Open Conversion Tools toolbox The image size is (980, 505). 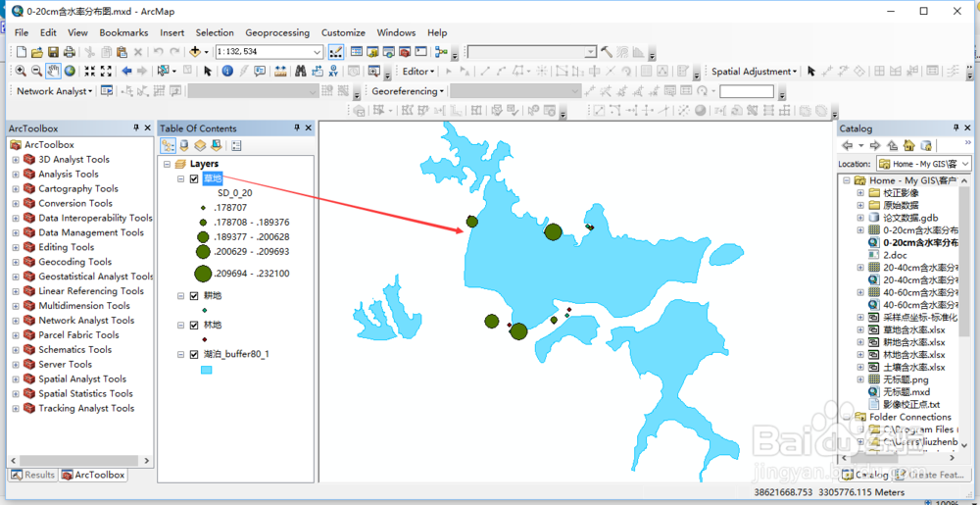pos(75,203)
